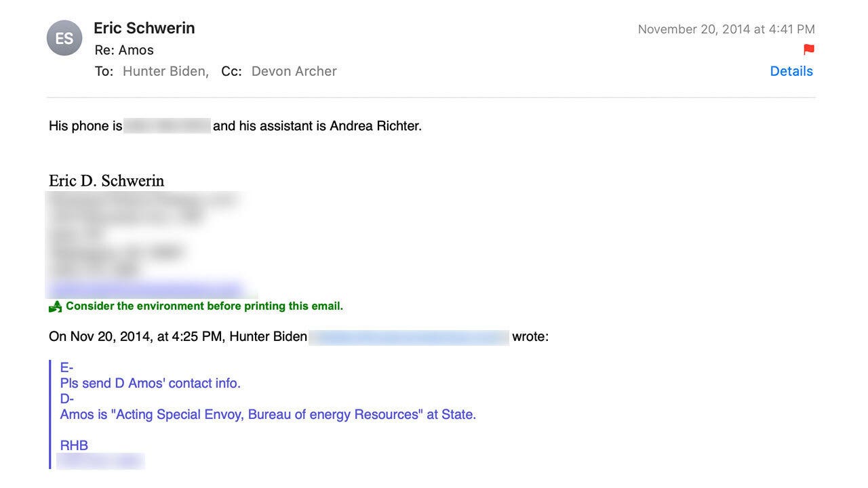
Task: Toggle the red flag icon
Action: [x=808, y=49]
